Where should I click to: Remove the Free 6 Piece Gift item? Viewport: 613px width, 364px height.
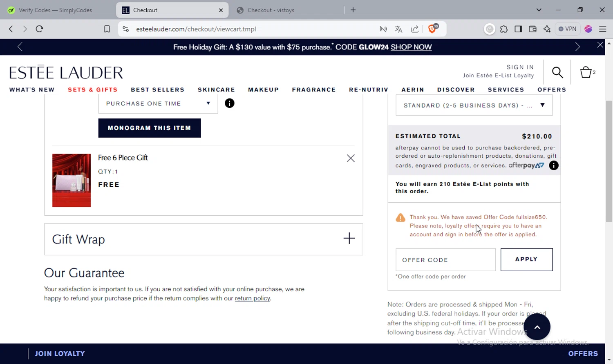pos(351,159)
